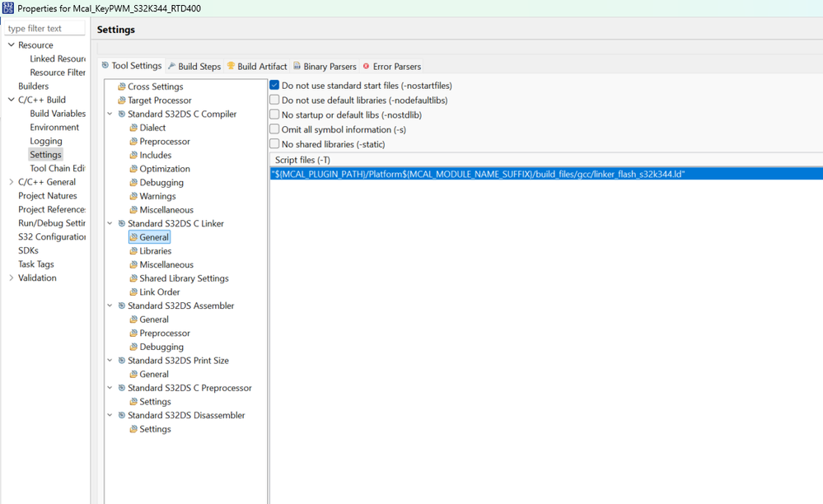Click the Standard S32DS Print Size icon
Viewport: 823px width, 504px height.
pyautogui.click(x=122, y=361)
